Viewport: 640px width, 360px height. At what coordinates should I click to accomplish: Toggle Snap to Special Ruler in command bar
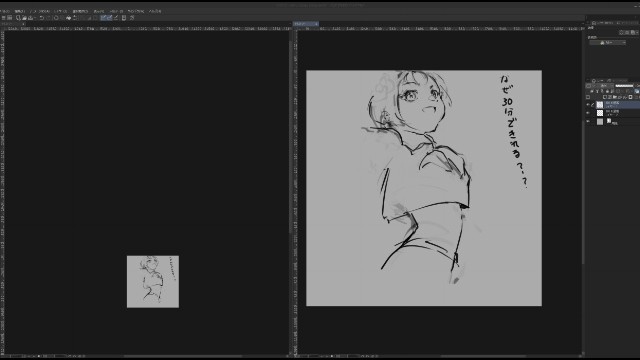click(x=109, y=18)
